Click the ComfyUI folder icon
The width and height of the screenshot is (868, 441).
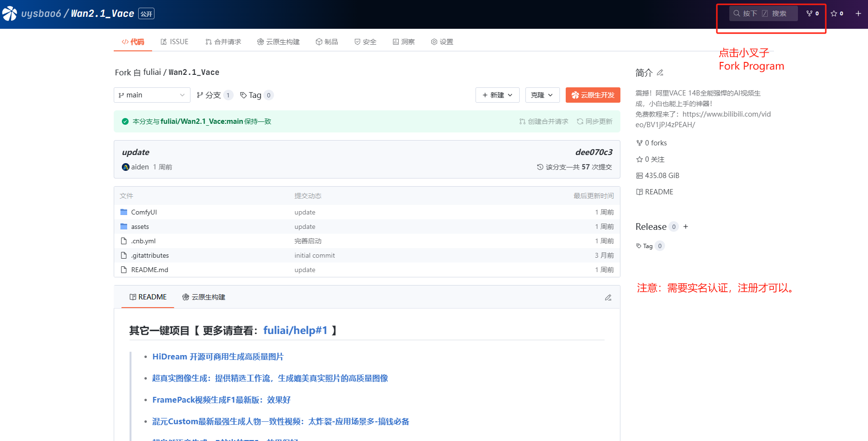tap(124, 212)
